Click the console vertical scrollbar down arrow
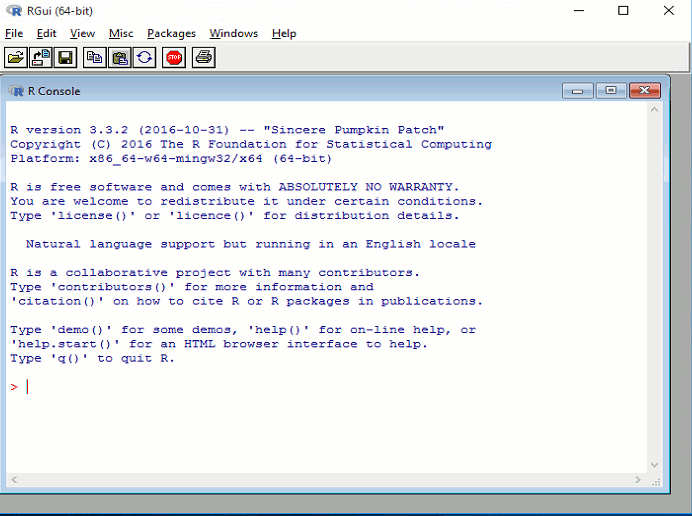 pos(654,465)
